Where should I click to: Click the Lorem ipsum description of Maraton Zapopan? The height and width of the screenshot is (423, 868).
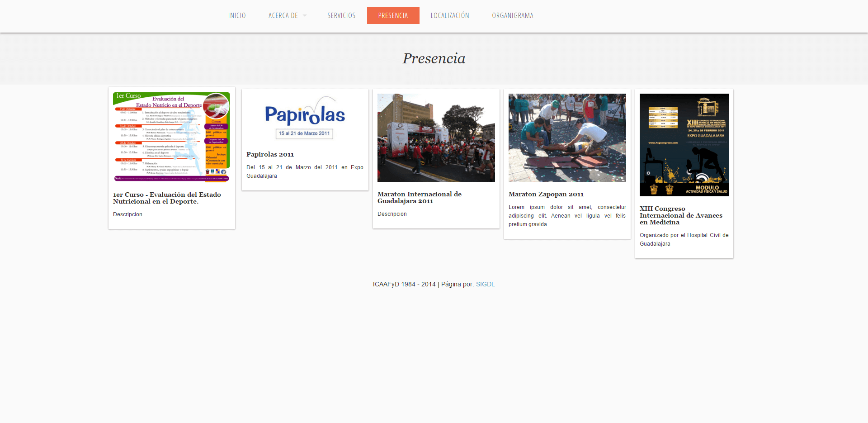(567, 216)
